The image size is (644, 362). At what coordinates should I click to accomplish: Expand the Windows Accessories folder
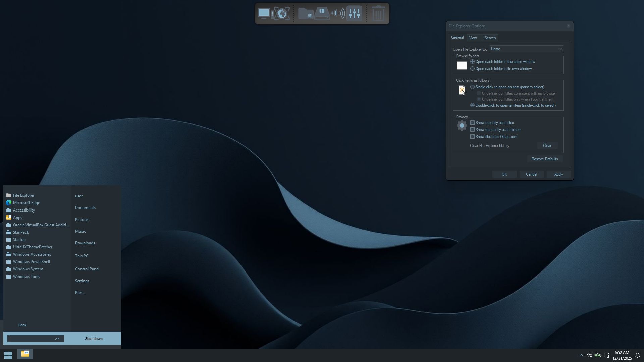coord(32,254)
